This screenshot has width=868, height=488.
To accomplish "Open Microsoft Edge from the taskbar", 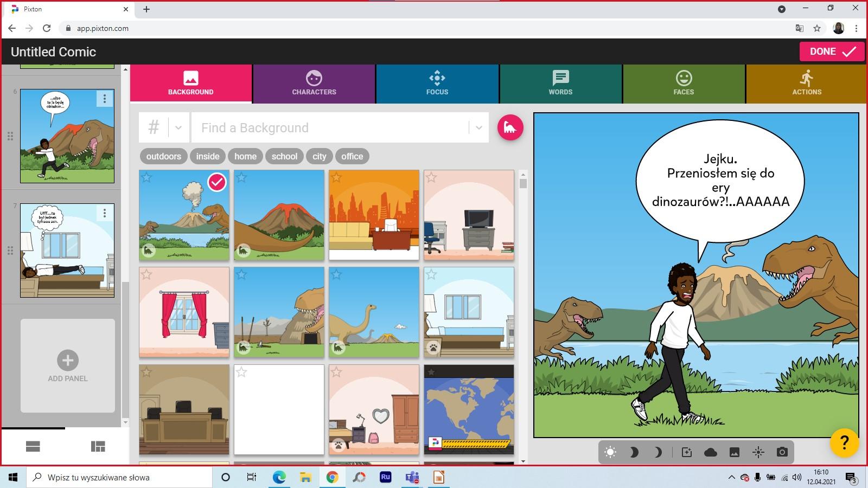I will [279, 477].
